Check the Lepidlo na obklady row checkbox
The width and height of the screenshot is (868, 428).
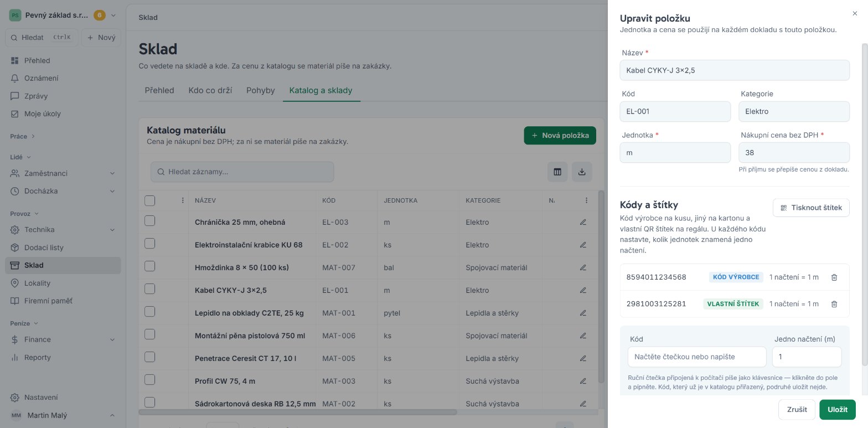pyautogui.click(x=149, y=312)
